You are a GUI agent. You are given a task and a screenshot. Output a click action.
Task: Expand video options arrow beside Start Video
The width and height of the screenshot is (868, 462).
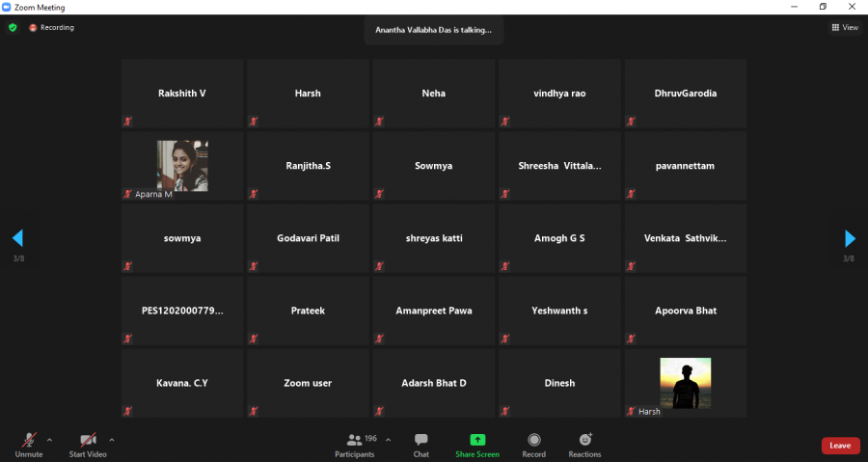[112, 440]
